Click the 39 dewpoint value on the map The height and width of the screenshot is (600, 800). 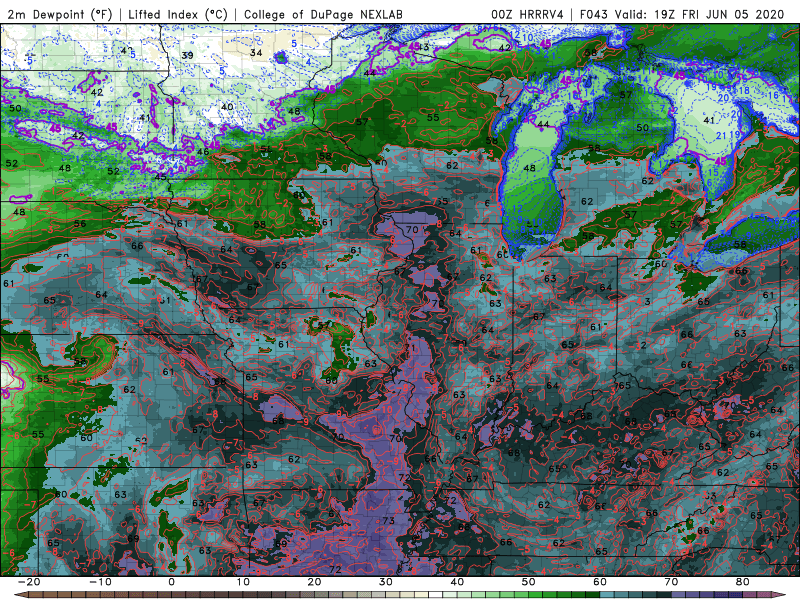(187, 55)
